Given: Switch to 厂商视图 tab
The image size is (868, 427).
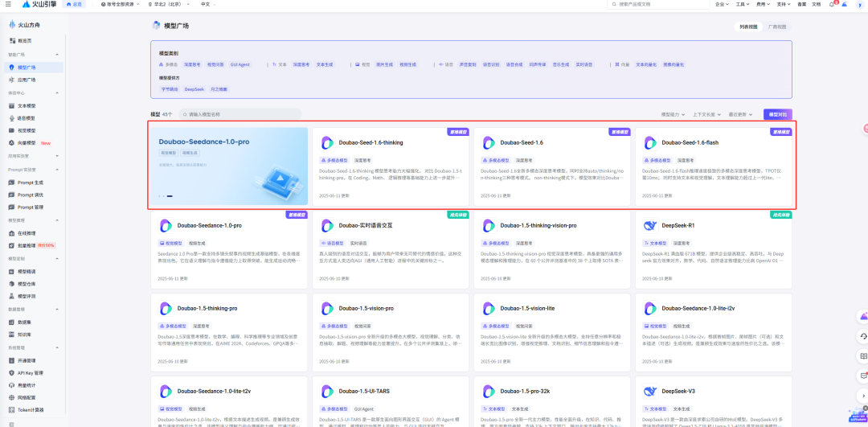Looking at the screenshot, I should point(776,27).
